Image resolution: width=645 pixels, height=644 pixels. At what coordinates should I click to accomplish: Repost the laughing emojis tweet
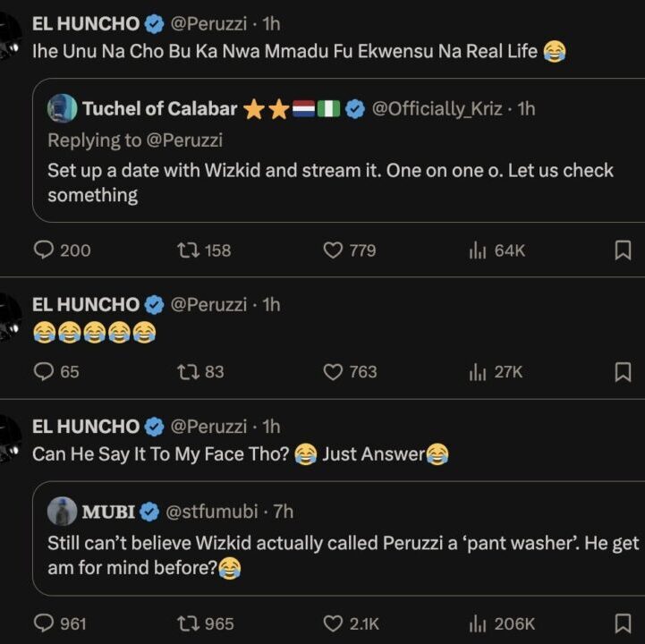(190, 371)
